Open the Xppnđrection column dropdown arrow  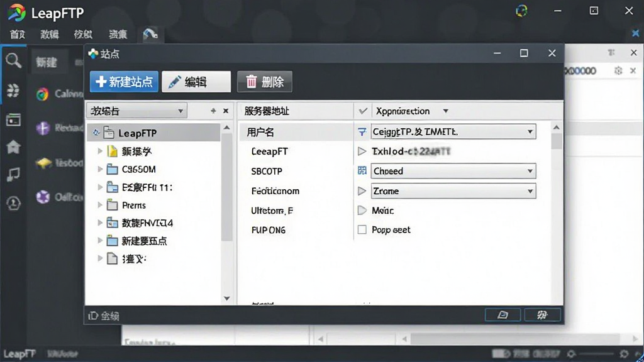tap(446, 111)
